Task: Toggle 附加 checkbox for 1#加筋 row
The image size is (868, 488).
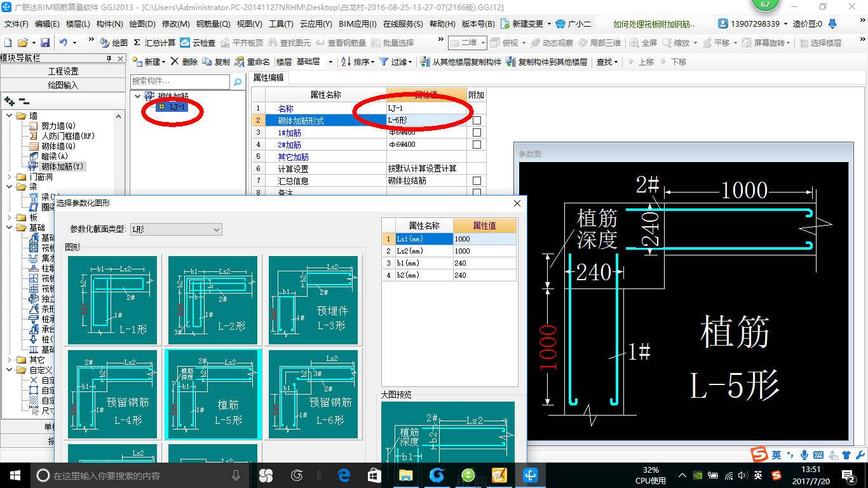Action: click(x=477, y=133)
